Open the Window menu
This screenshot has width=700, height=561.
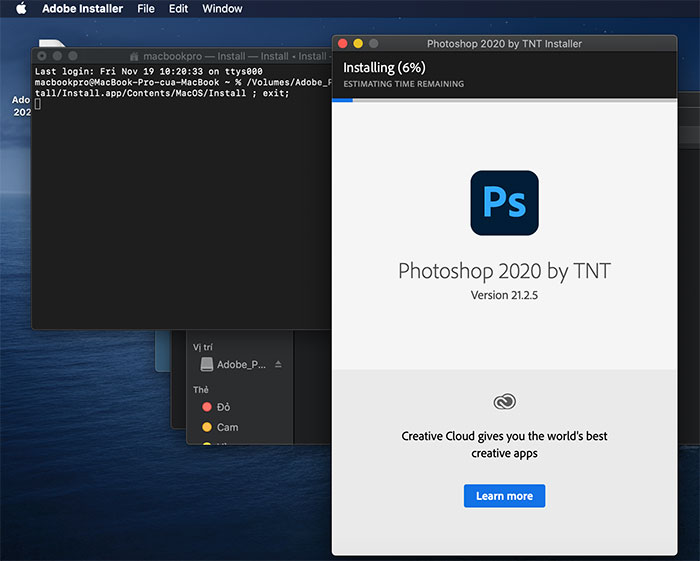pyautogui.click(x=222, y=9)
